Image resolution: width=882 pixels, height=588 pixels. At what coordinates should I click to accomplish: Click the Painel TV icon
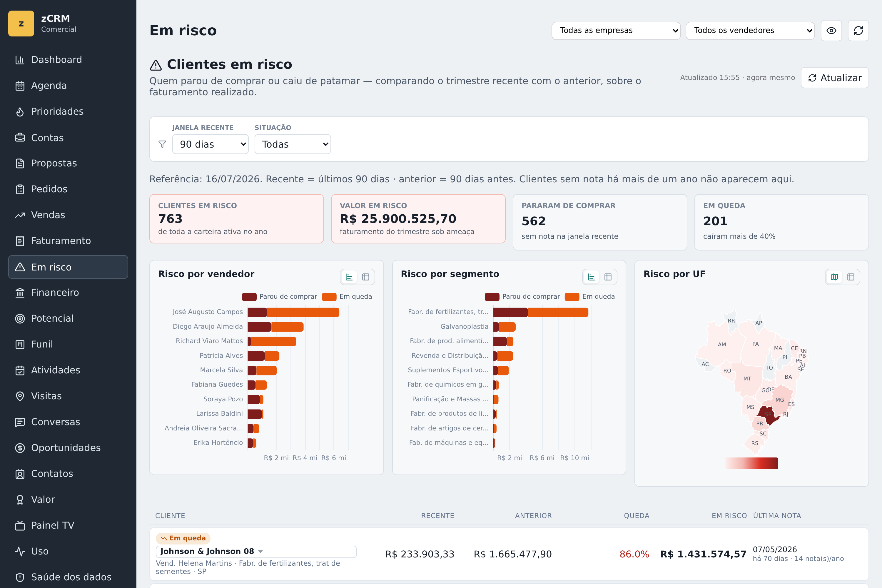(x=20, y=525)
